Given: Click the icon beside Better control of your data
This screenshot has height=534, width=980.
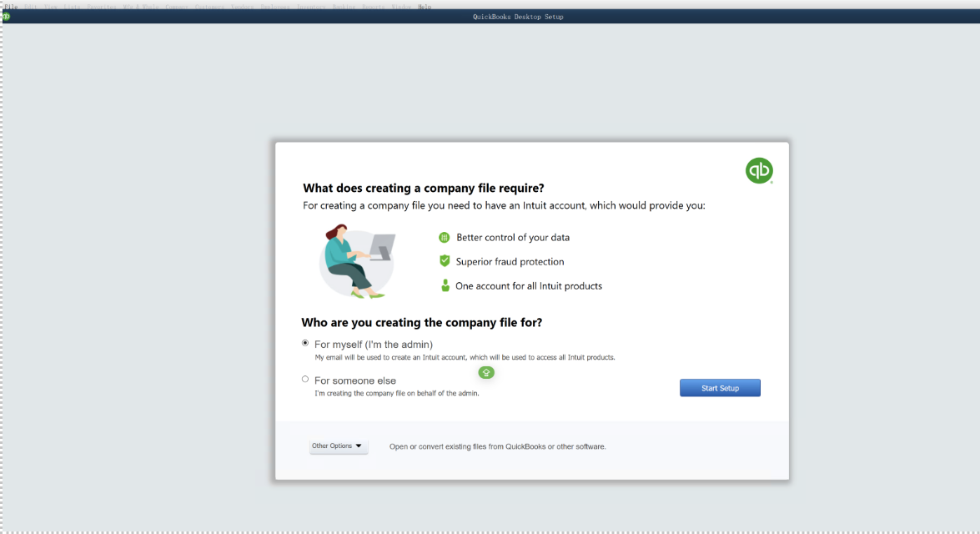Looking at the screenshot, I should point(444,238).
